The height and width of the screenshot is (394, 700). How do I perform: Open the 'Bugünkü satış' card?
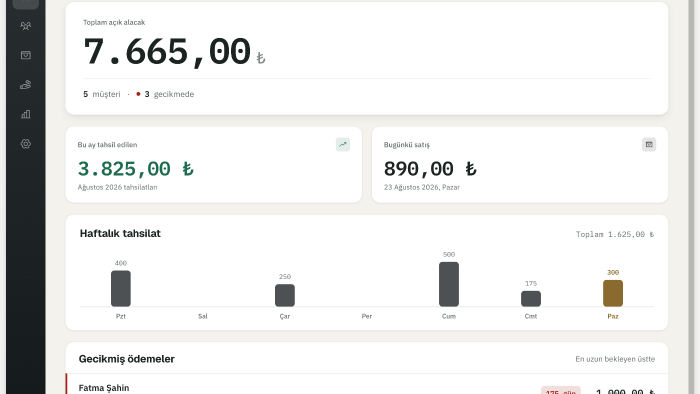[x=520, y=165]
